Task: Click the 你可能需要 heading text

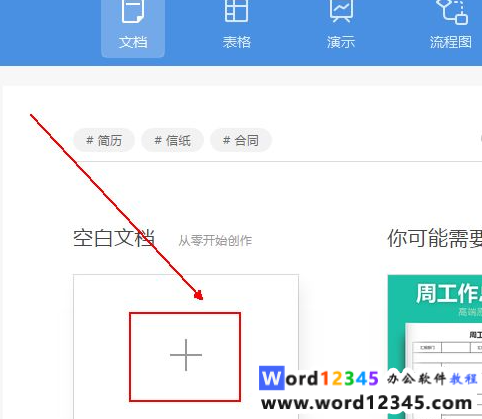Action: click(434, 238)
